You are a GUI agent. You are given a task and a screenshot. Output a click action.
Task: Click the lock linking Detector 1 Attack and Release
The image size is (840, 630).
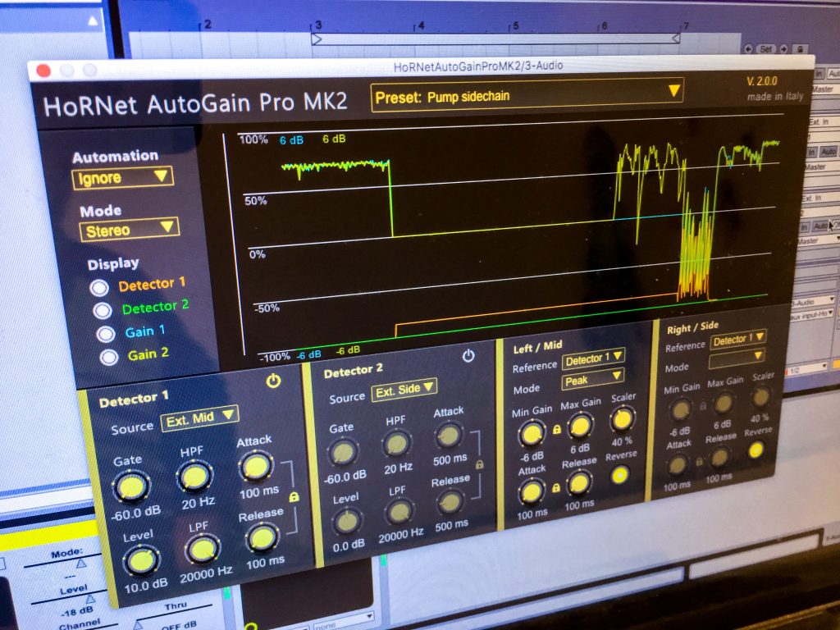pos(293,499)
